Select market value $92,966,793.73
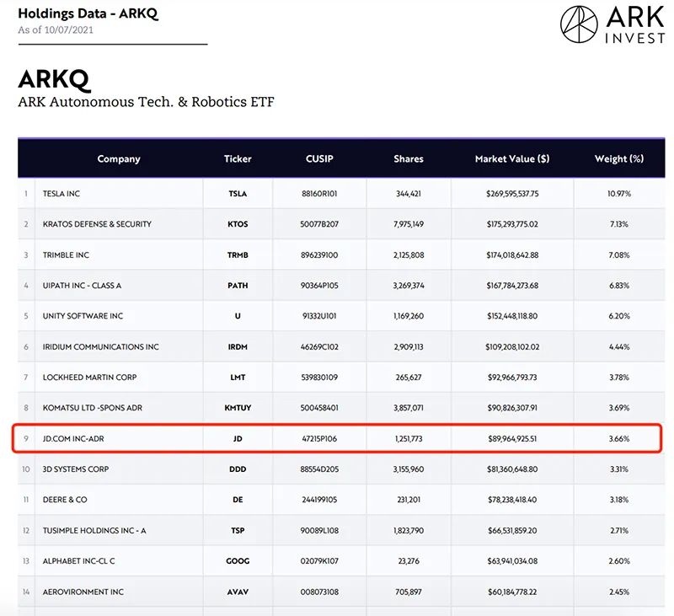Screen dimensions: 674x616 512,378
